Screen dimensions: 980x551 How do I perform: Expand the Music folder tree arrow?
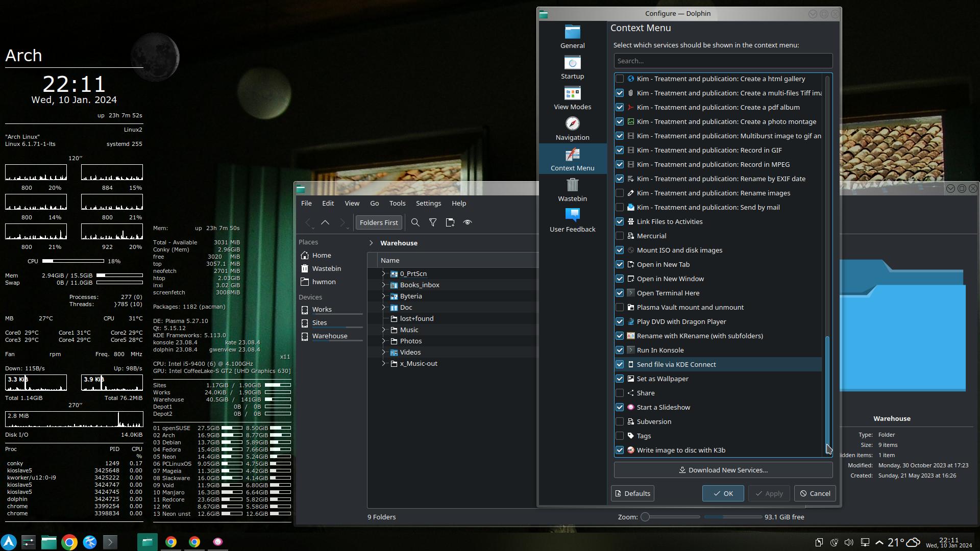(x=383, y=330)
